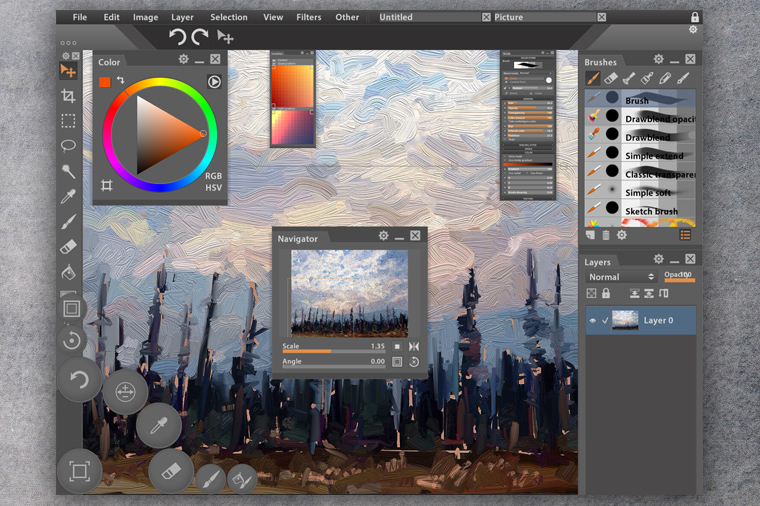Viewport: 760px width, 506px height.
Task: Choose the eraser brush category in Brushes
Action: (611, 78)
